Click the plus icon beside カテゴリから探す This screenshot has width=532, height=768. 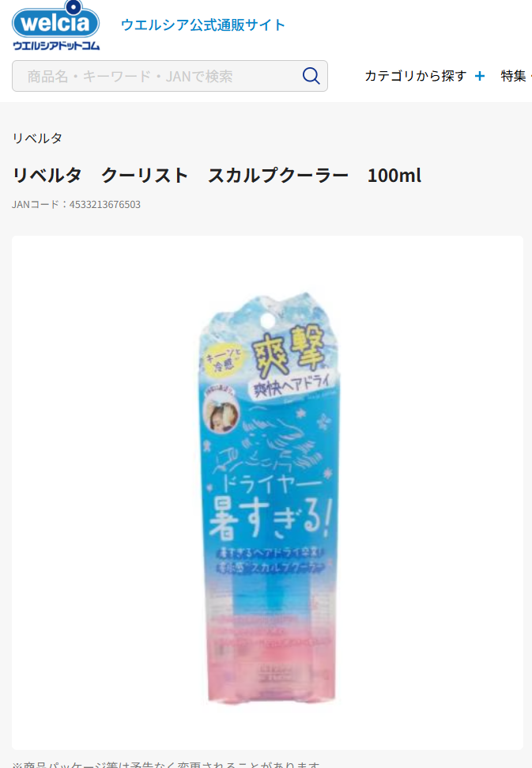pyautogui.click(x=480, y=76)
